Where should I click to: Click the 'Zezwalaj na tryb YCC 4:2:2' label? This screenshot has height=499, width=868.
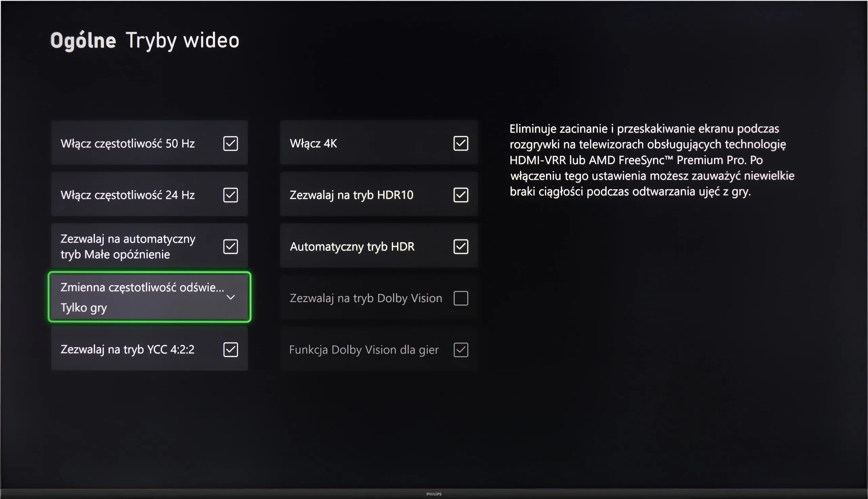(127, 350)
